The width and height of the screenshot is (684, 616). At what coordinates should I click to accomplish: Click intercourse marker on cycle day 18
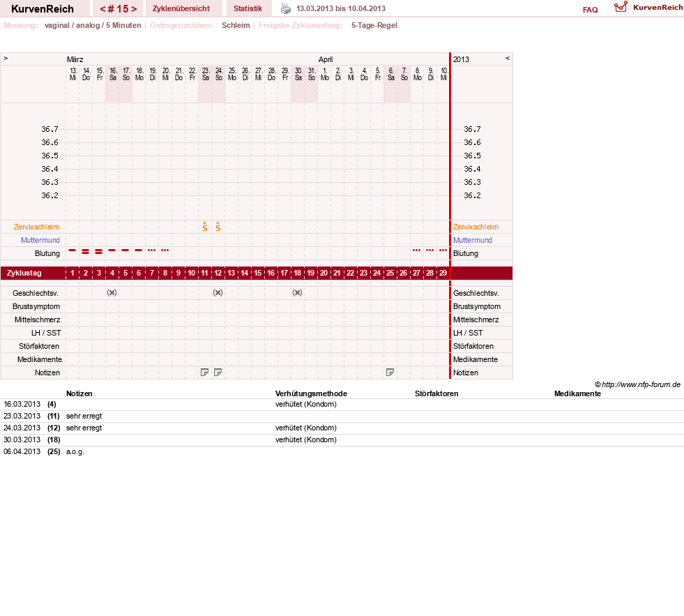[297, 292]
